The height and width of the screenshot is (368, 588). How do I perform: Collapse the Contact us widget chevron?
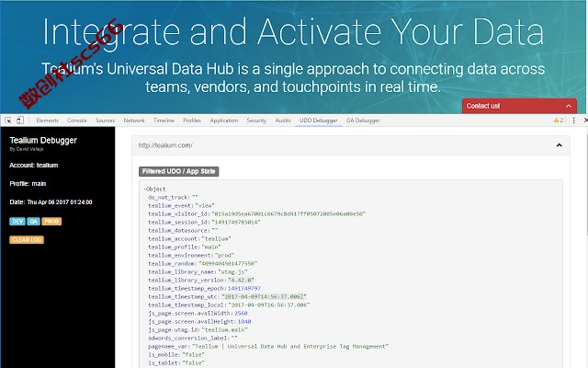tap(569, 107)
